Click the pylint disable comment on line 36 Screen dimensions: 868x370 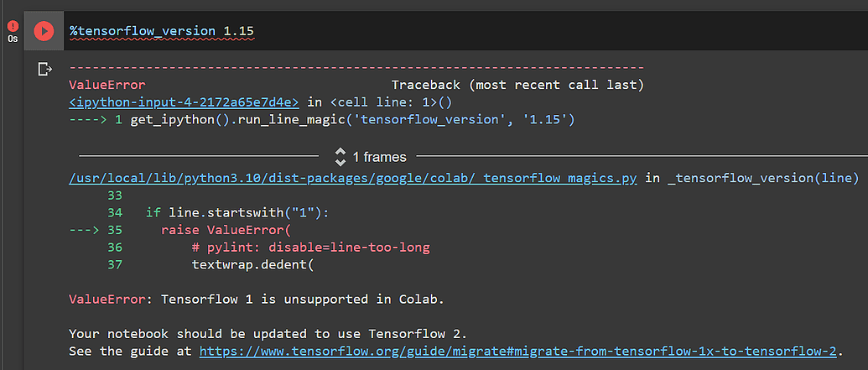[x=310, y=248]
